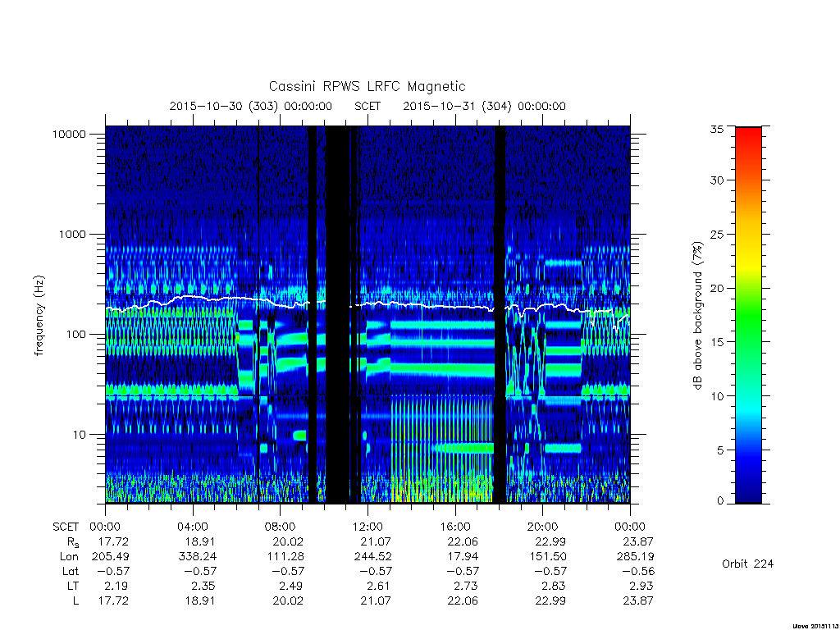This screenshot has height=630, width=840.
Task: Click the SCET time label 12:00
Action: pyautogui.click(x=367, y=527)
